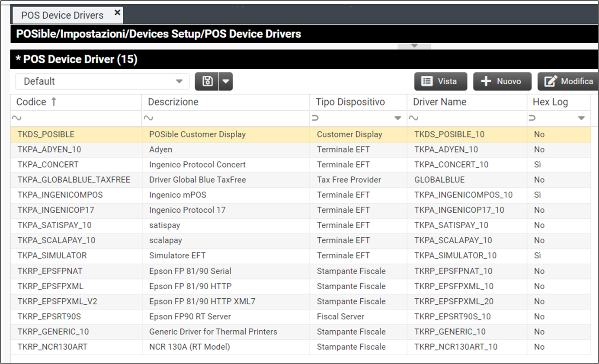
Task: Click the Codice ascending sort arrow
Action: [54, 102]
